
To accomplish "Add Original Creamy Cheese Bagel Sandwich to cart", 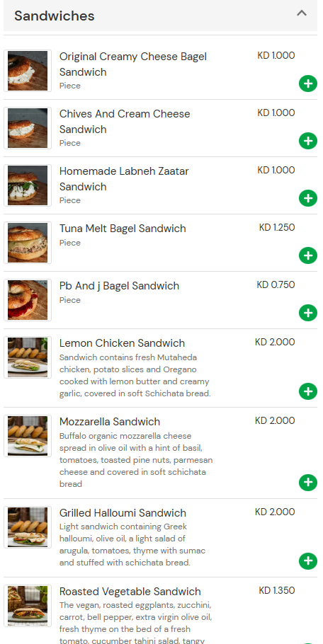I will 308,84.
